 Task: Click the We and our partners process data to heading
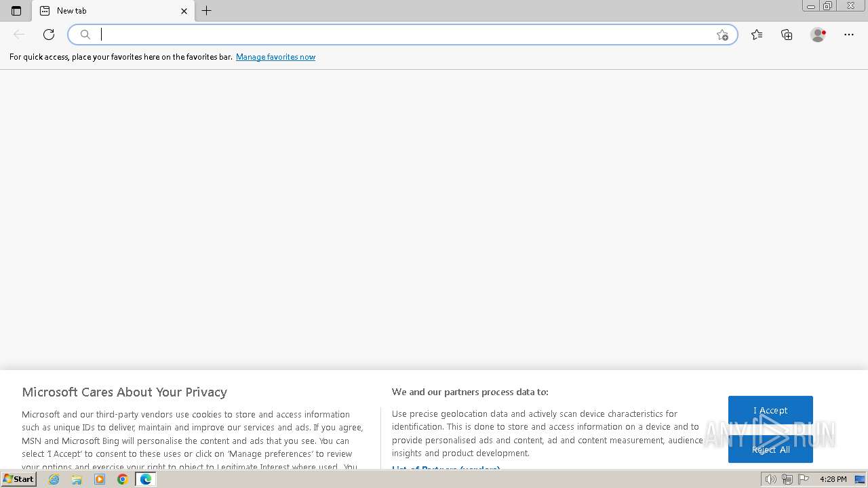[x=470, y=392]
